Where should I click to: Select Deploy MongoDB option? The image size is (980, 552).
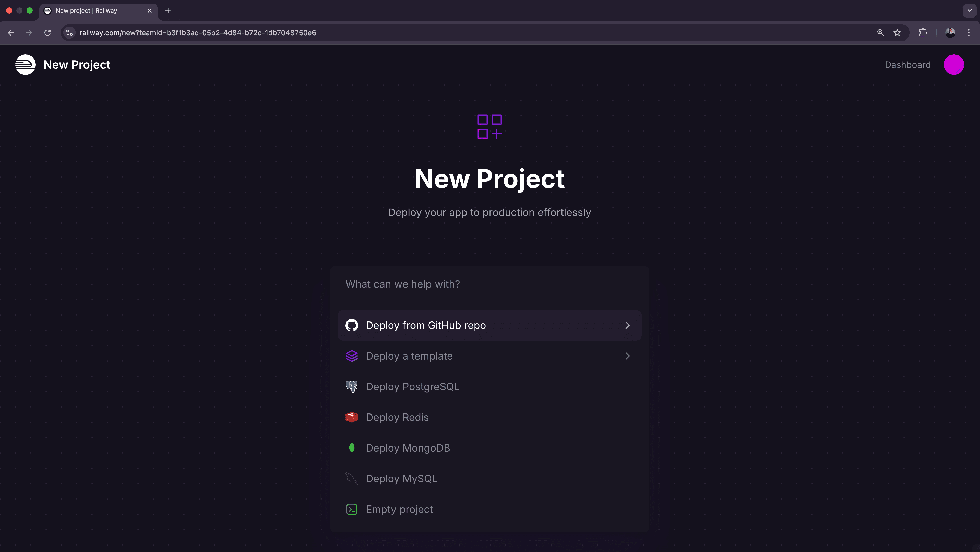[408, 448]
